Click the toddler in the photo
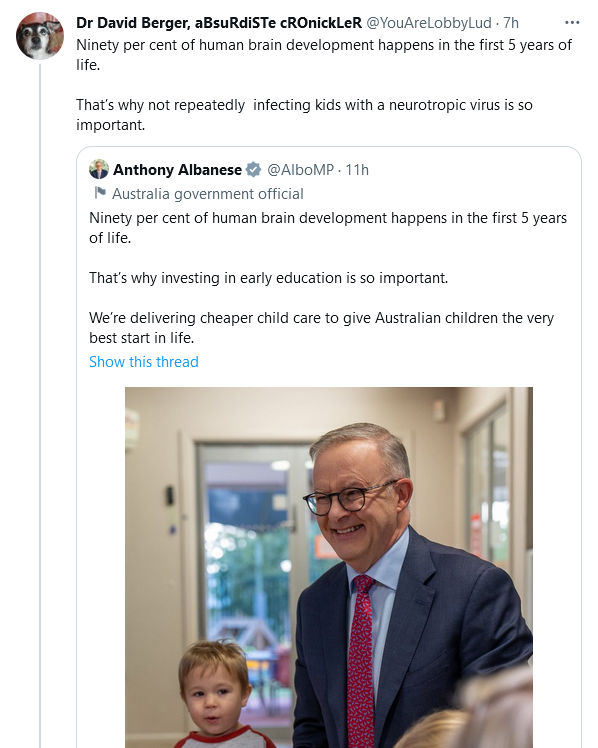 pyautogui.click(x=217, y=696)
